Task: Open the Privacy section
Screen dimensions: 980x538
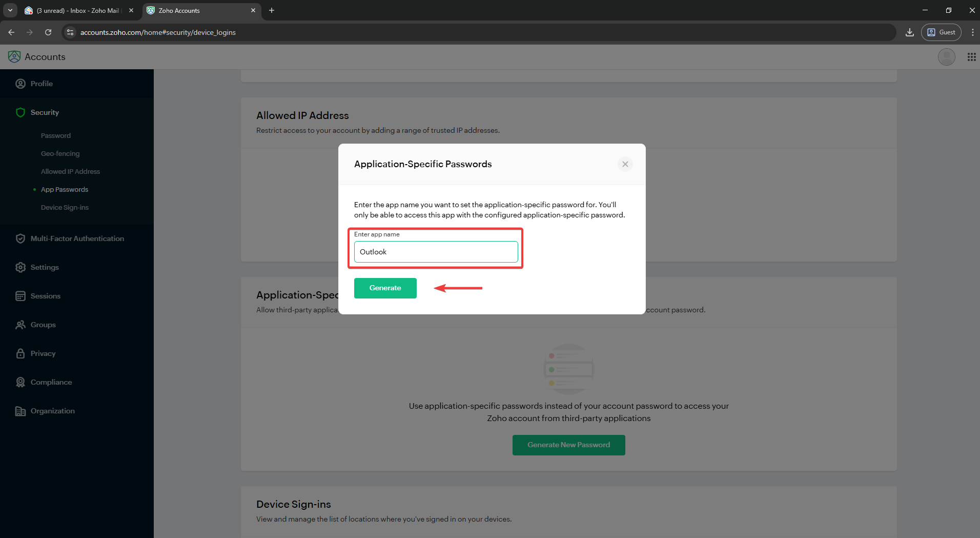Action: (43, 353)
